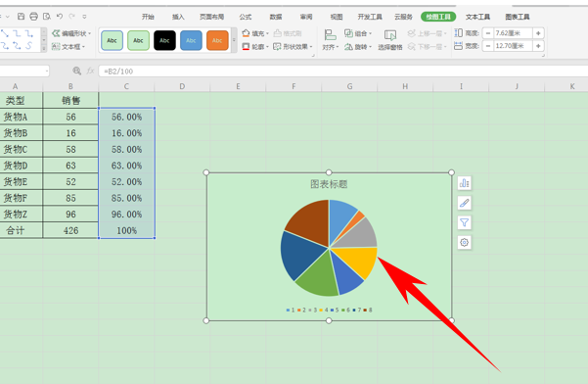
Task: Open 编辑形状 dropdown
Action: (x=71, y=33)
